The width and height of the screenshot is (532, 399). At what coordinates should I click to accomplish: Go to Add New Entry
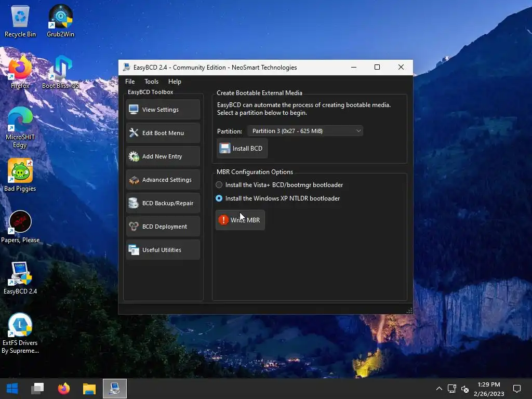pyautogui.click(x=163, y=156)
